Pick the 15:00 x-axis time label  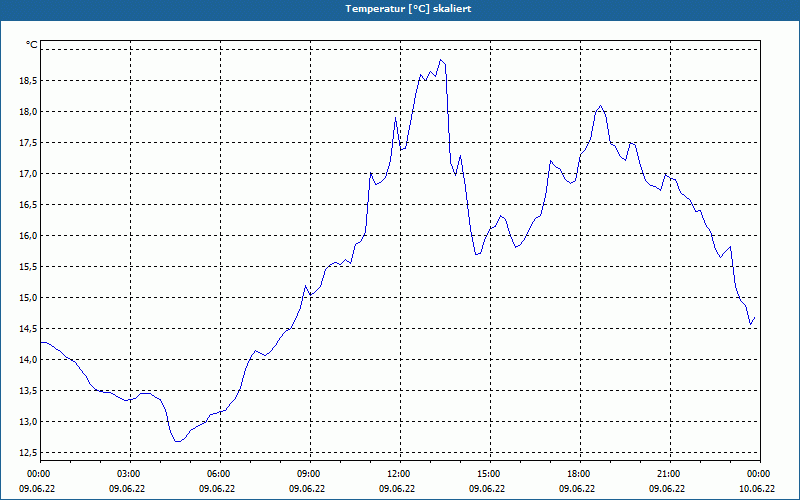pos(487,474)
